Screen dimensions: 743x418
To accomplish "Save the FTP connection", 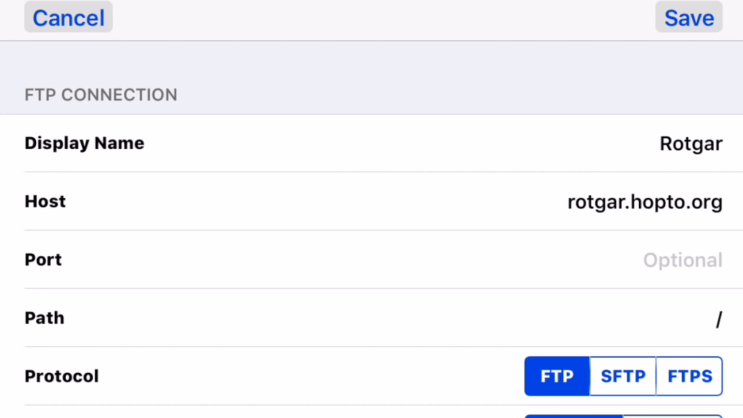I will pos(688,18).
